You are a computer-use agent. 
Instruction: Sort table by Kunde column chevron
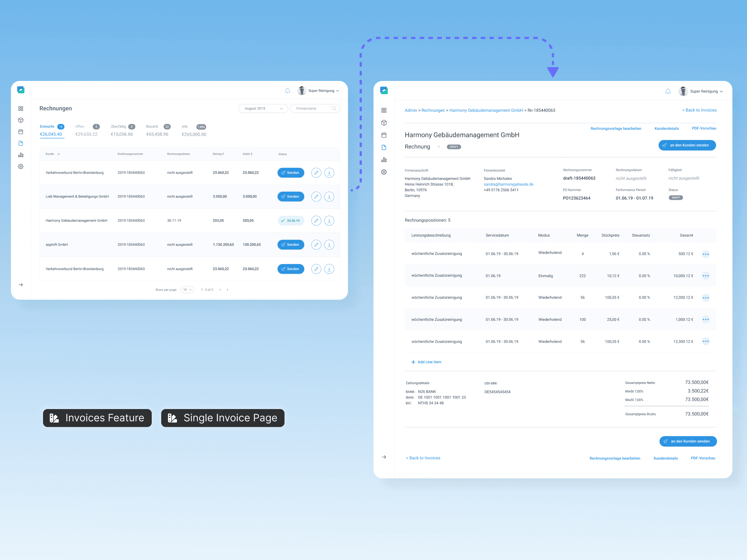(x=58, y=154)
